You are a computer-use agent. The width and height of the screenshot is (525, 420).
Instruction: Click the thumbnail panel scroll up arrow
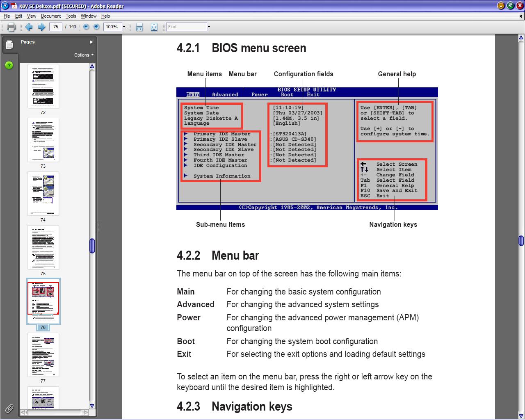[92, 66]
